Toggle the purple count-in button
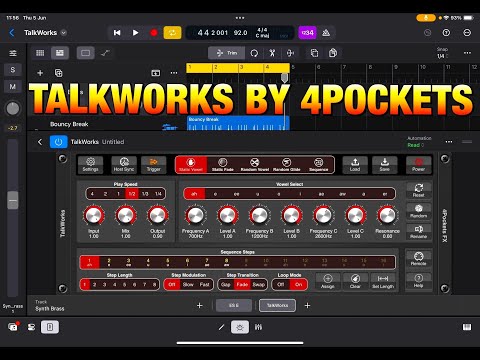480x360 pixels. point(307,33)
